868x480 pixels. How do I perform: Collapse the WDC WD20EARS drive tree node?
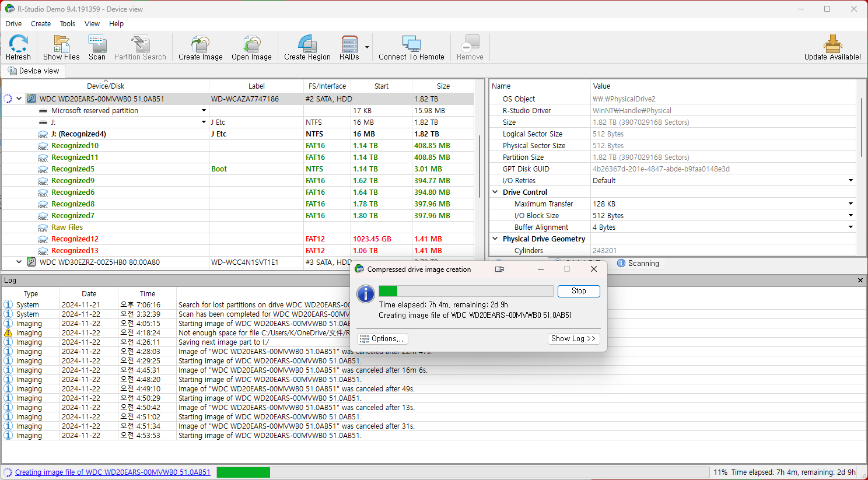tap(19, 99)
